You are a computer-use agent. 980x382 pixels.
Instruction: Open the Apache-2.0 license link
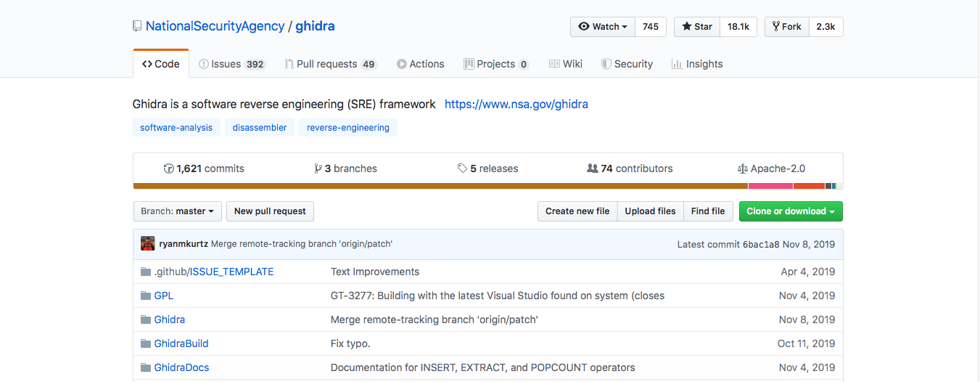pyautogui.click(x=771, y=168)
